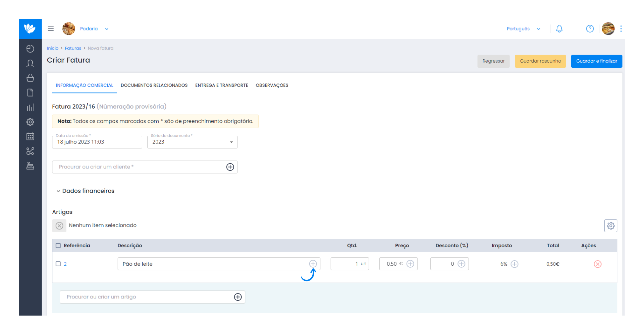Open reference link 2 in articles table
644x334 pixels.
coord(65,264)
